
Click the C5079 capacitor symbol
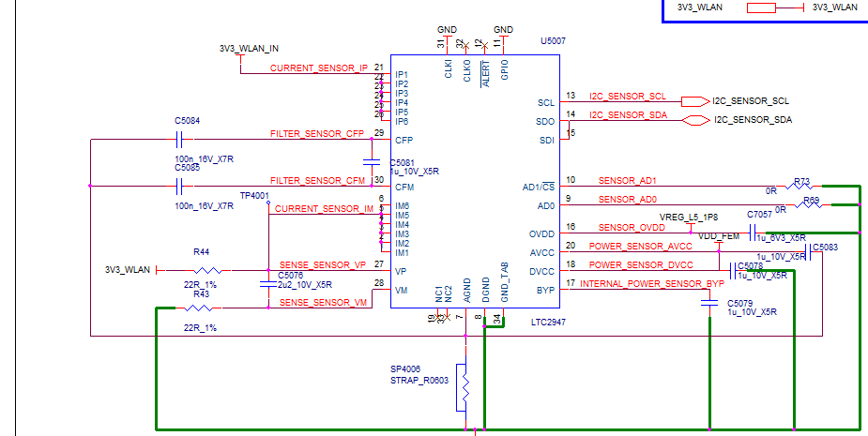pyautogui.click(x=709, y=303)
